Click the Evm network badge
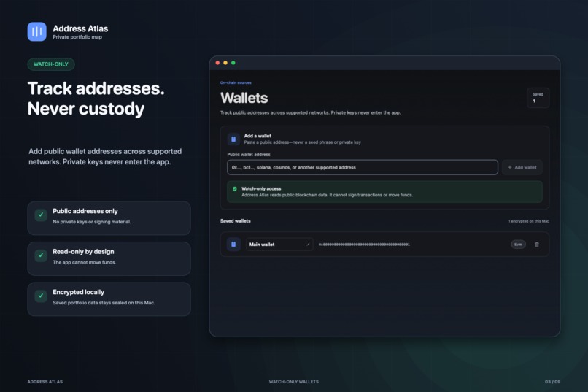 (518, 245)
